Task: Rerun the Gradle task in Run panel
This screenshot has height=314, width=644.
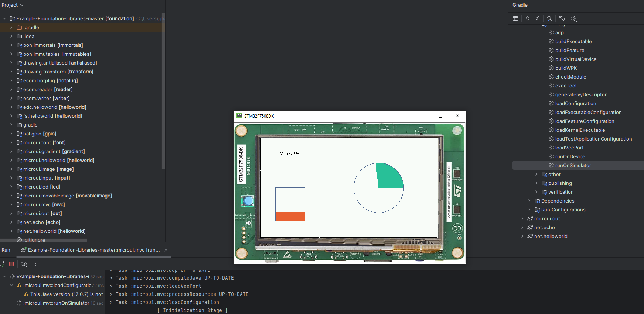Action: point(2,264)
